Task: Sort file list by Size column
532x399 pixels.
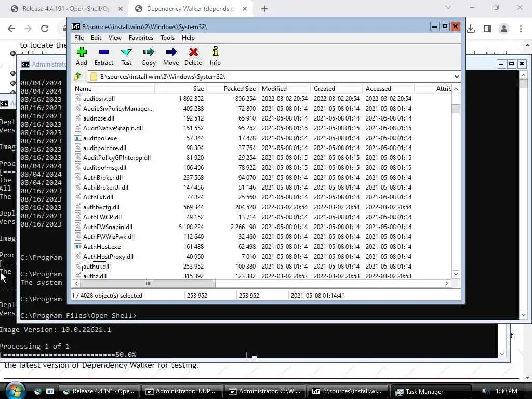Action: 180,88
